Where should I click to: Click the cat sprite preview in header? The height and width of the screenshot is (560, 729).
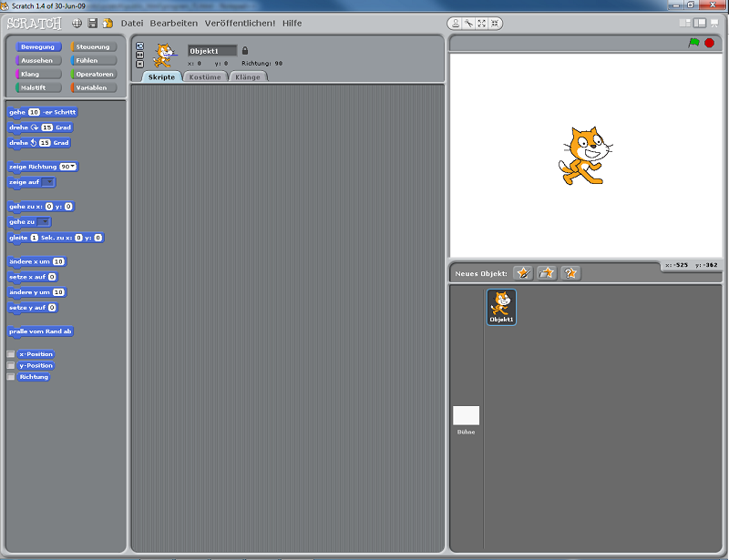tap(164, 55)
